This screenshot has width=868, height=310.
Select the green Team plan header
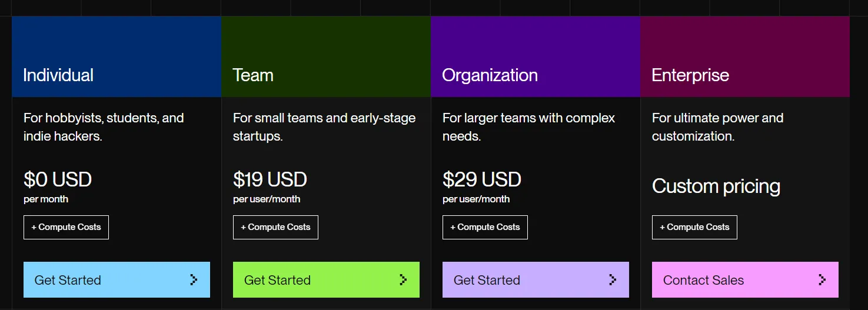(x=326, y=56)
